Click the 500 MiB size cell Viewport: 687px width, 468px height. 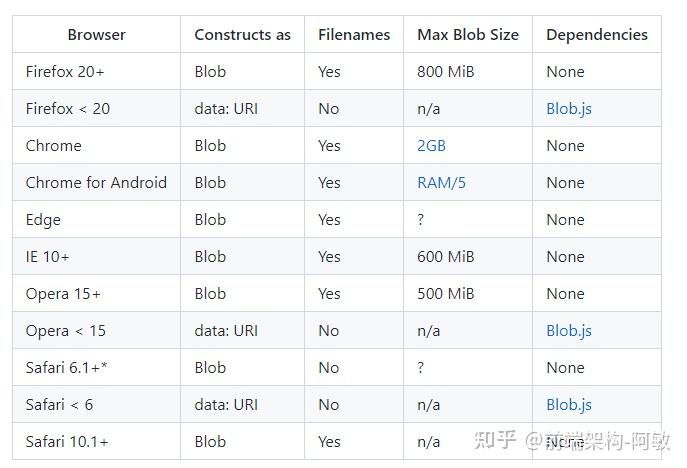pos(445,294)
